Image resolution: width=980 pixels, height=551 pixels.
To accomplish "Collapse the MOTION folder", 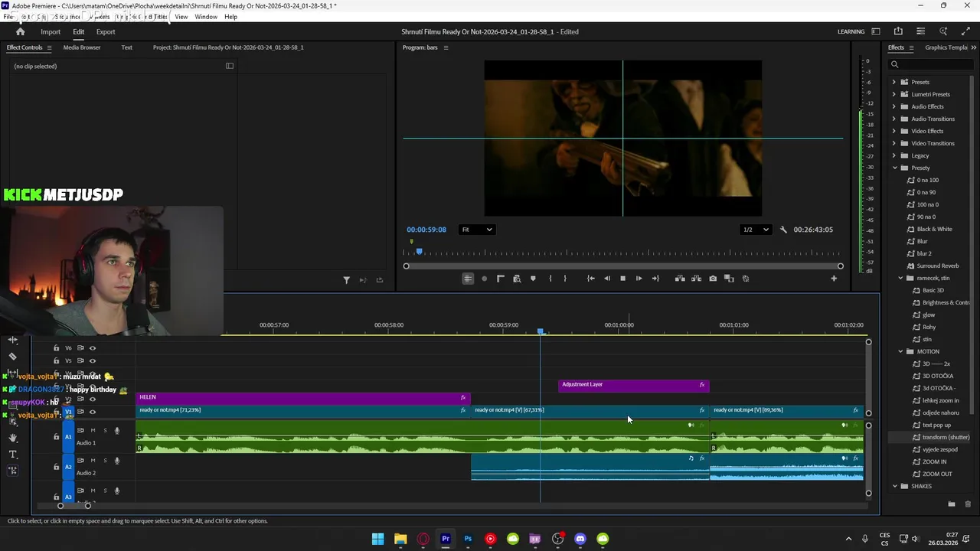I will (901, 351).
